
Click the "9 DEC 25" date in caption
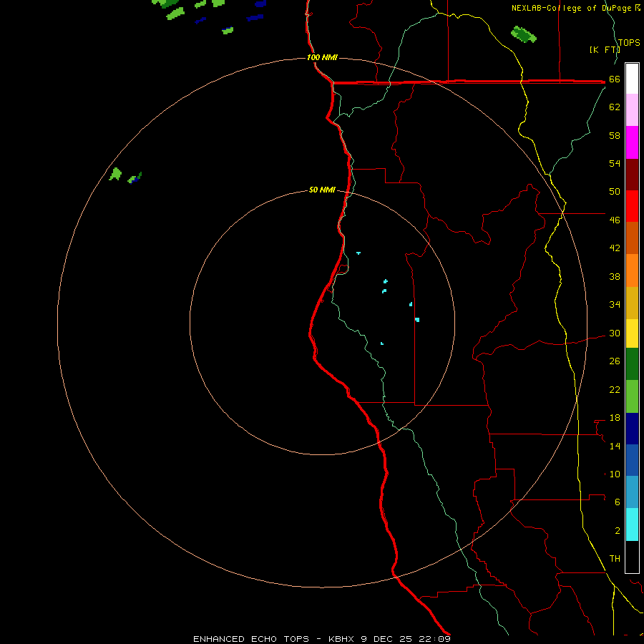point(387,639)
